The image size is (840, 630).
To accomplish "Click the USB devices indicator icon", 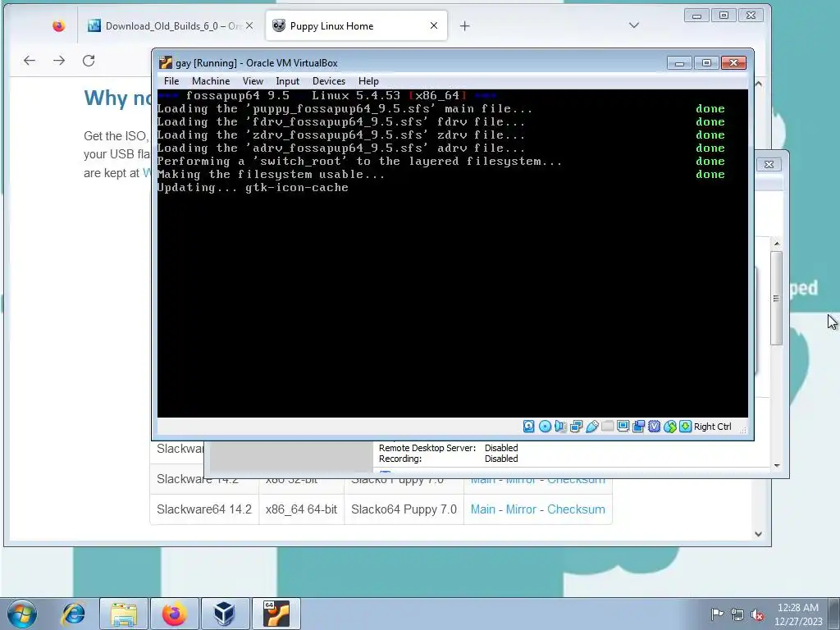I will point(592,427).
